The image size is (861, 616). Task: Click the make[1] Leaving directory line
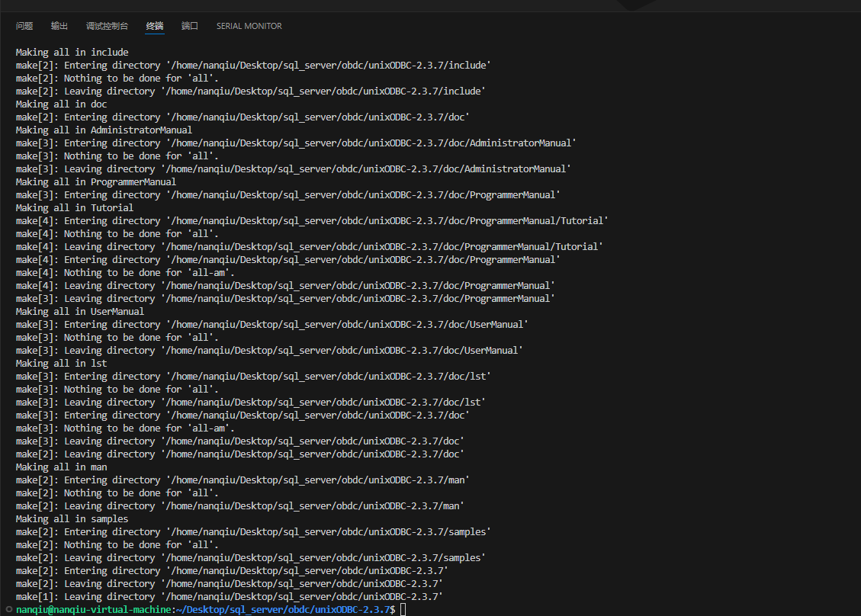coord(229,597)
